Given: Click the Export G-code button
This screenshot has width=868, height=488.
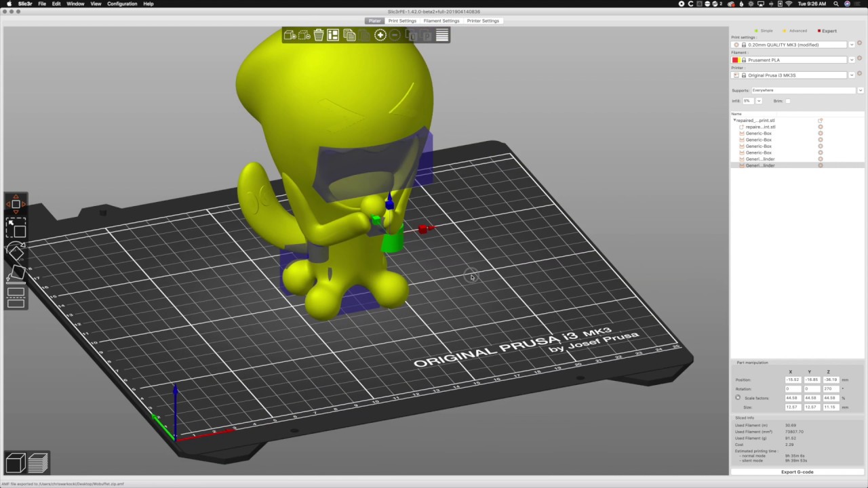Looking at the screenshot, I should (797, 472).
